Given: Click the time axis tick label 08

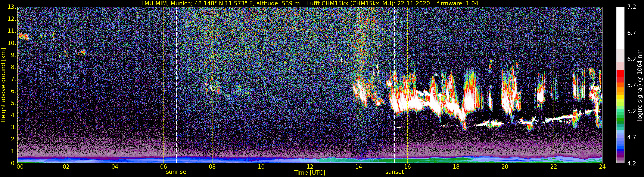Looking at the screenshot, I should coord(212,167).
